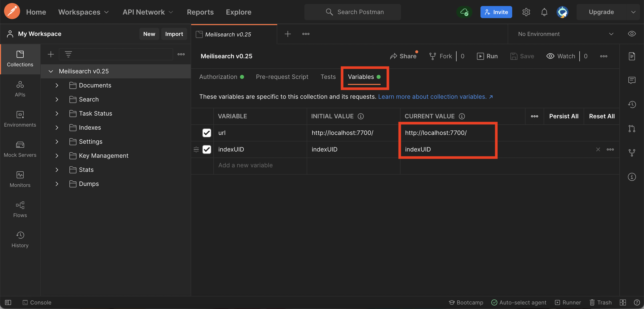Uncheck the url variable checkbox
644x309 pixels.
click(206, 133)
